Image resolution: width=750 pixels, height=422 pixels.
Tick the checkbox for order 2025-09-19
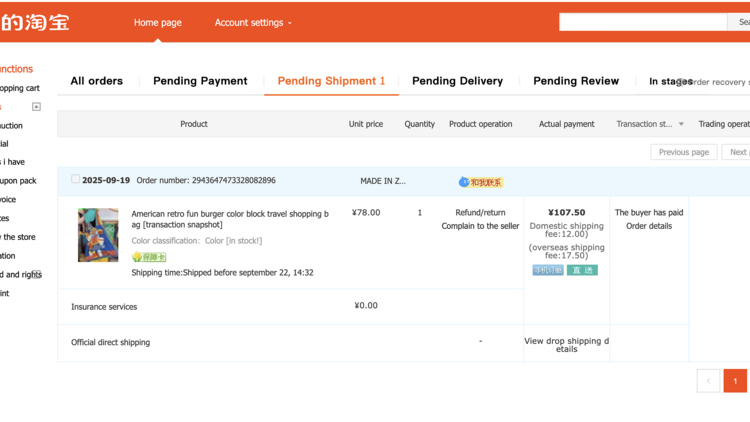(75, 179)
